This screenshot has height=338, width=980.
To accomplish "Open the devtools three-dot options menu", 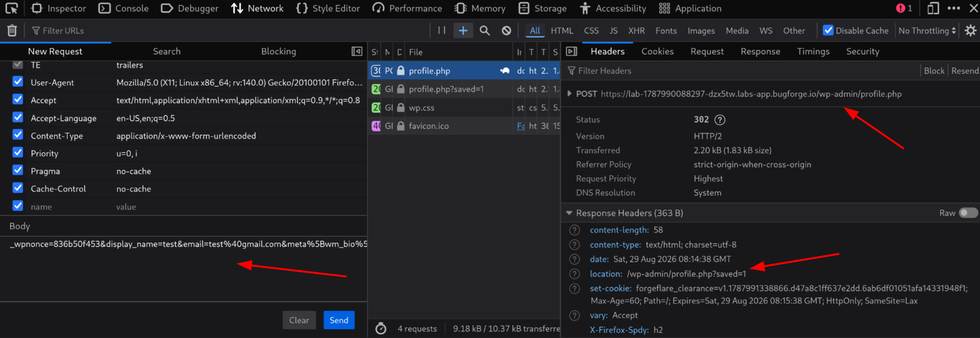I will [x=954, y=8].
